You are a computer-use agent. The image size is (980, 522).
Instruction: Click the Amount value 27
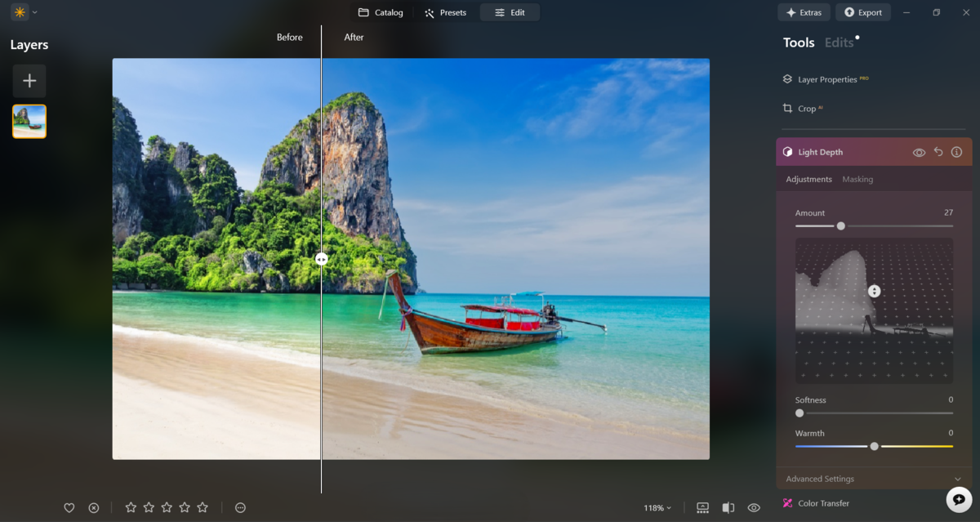(948, 212)
